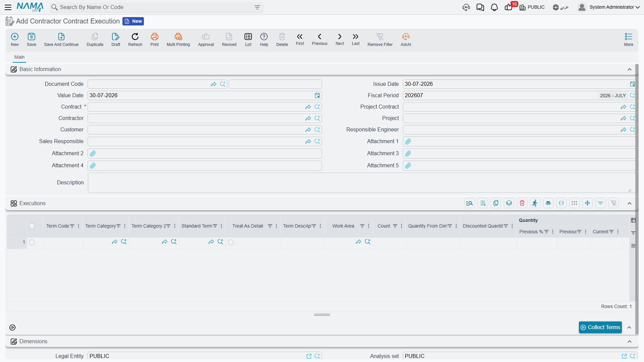
Task: Open chat messages icon
Action: (x=480, y=7)
